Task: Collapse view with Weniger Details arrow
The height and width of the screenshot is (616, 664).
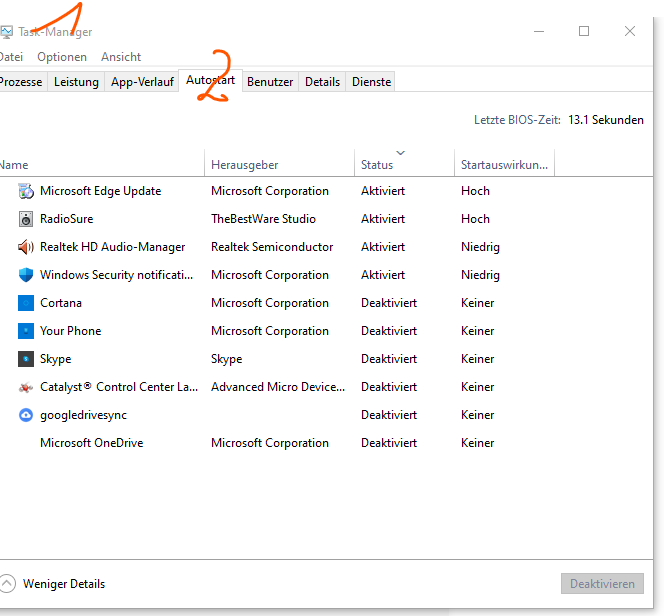Action: (7, 583)
